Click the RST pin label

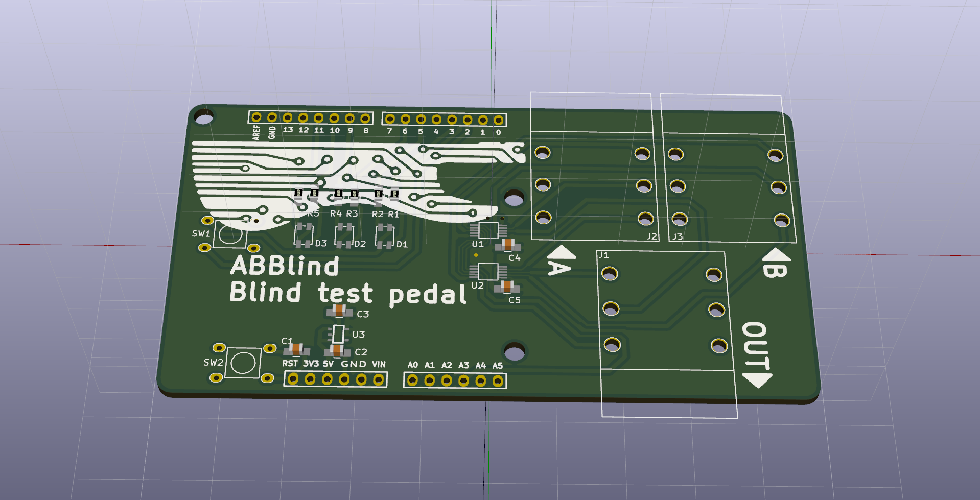(290, 363)
